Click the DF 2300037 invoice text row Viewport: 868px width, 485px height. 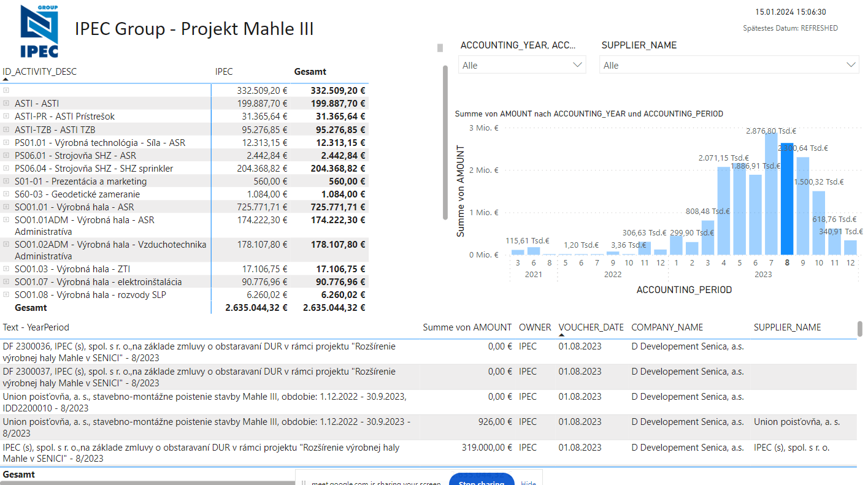pyautogui.click(x=199, y=377)
